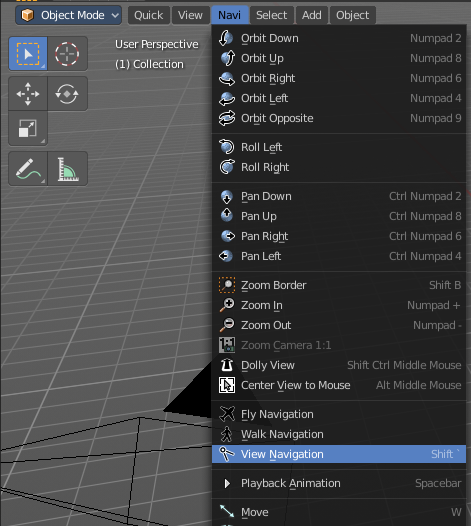Click the Zoom Out magnifier icon
This screenshot has width=471, height=526.
pyautogui.click(x=227, y=325)
